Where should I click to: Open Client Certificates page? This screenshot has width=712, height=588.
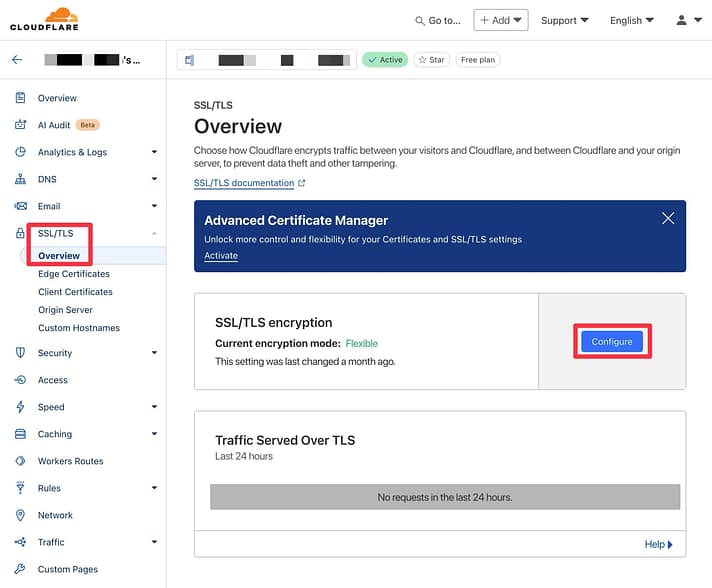tap(75, 292)
